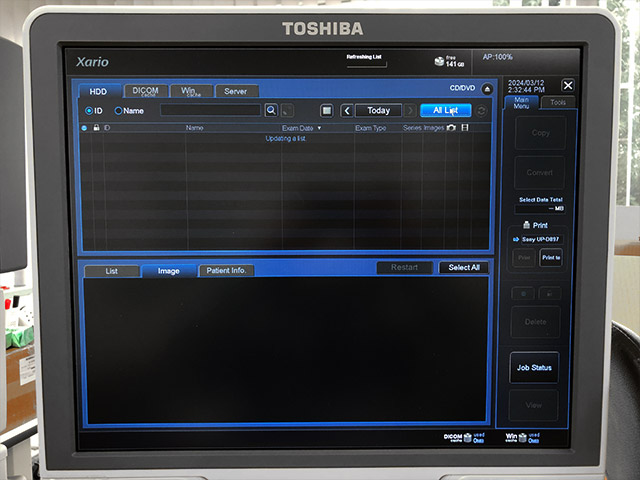Viewport: 640px width, 480px height.
Task: Eject the CD/DVD disc
Action: tap(487, 89)
